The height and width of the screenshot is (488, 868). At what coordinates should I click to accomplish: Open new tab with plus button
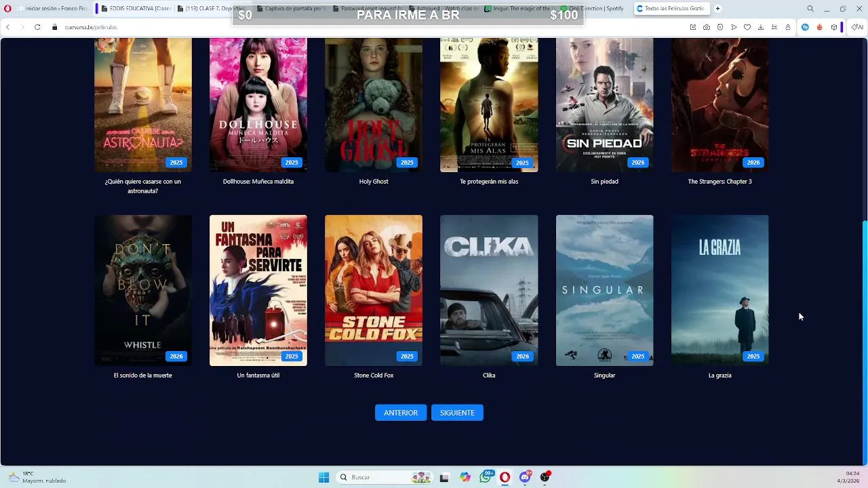tap(717, 9)
